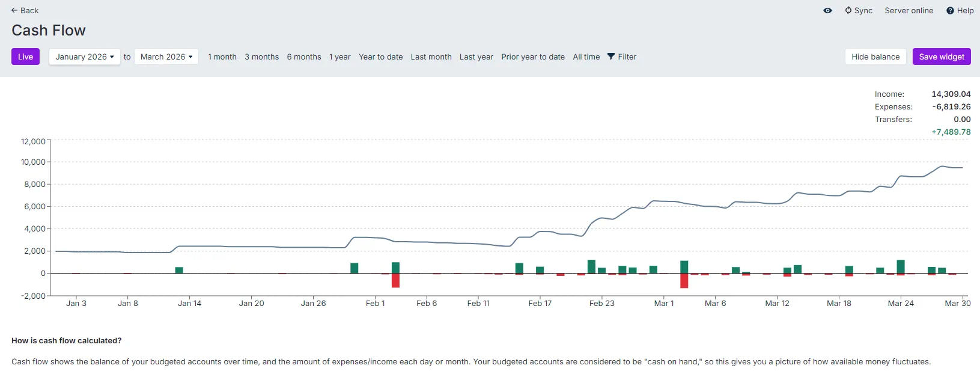
Task: Click the Sync refresh icon
Action: coord(848,10)
